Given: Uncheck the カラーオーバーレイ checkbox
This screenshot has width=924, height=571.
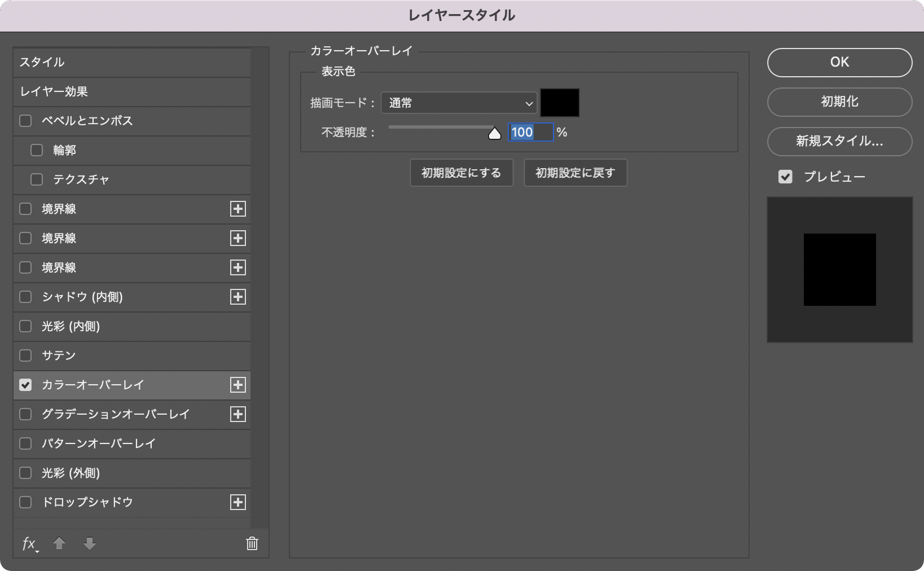Looking at the screenshot, I should 25,385.
